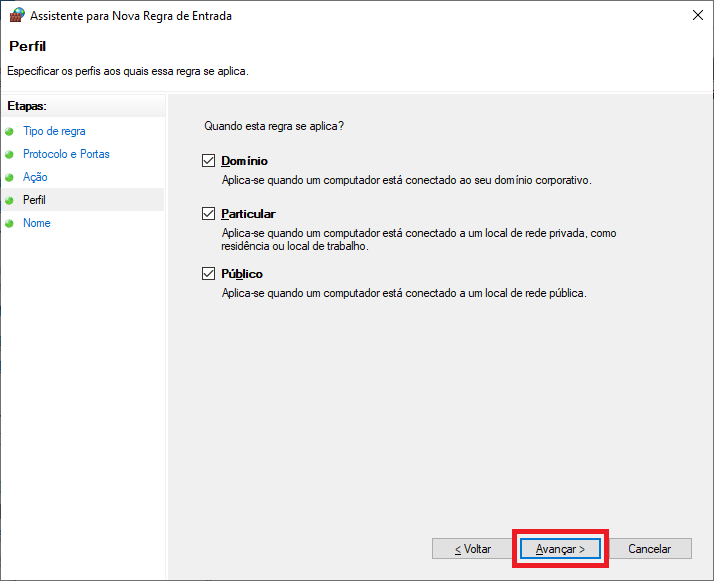Uncheck the Domínio profile checkbox
The image size is (714, 581).
tap(209, 161)
